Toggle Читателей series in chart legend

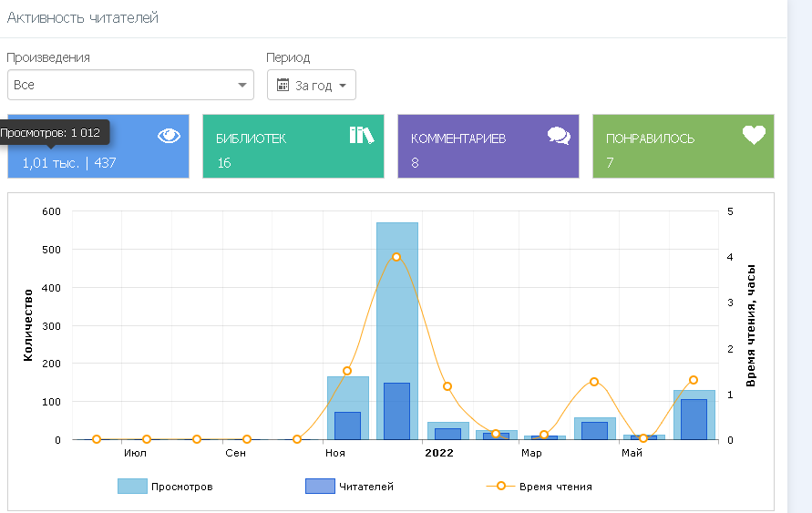365,487
